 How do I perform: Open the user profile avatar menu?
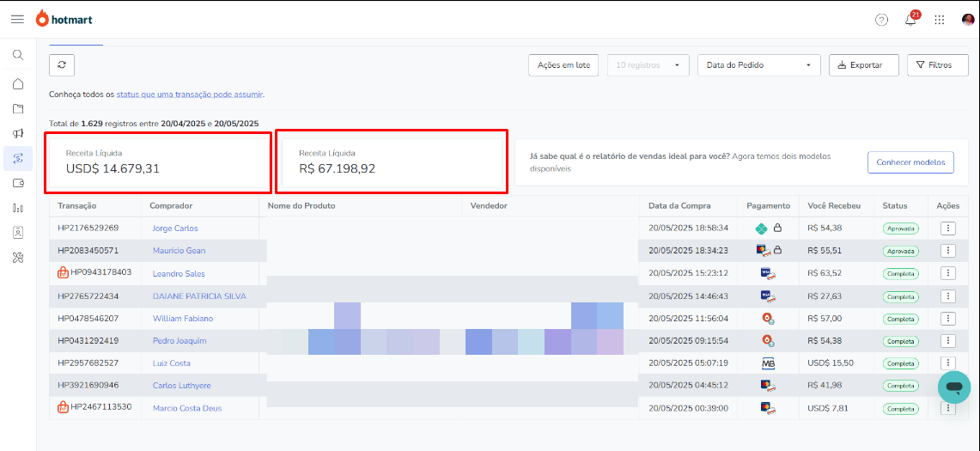[x=968, y=20]
